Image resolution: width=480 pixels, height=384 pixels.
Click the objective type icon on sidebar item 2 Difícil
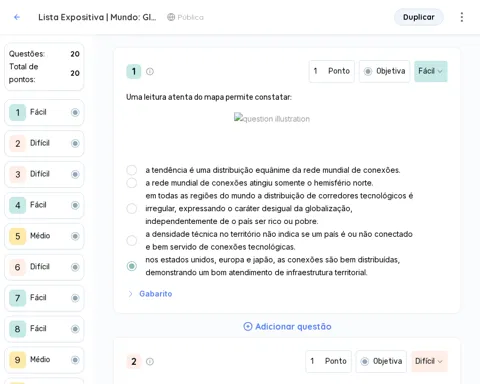click(75, 143)
